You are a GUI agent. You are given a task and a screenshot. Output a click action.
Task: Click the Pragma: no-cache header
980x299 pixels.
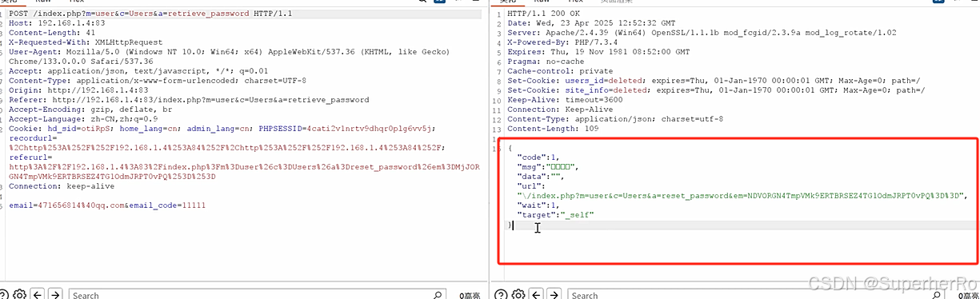[x=546, y=61]
